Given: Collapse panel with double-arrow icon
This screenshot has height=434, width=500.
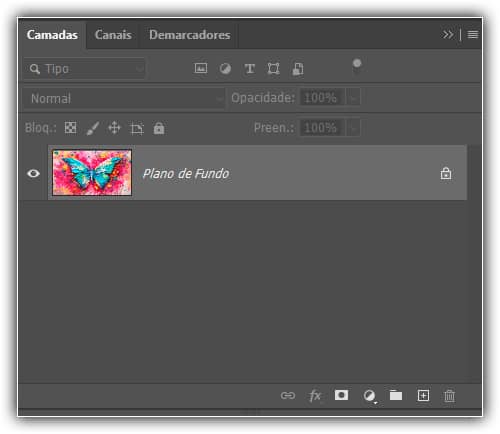Looking at the screenshot, I should tap(448, 34).
